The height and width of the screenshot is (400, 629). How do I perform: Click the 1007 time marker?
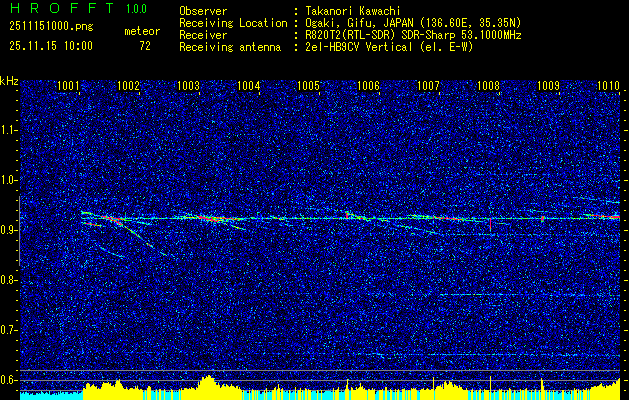click(x=428, y=86)
